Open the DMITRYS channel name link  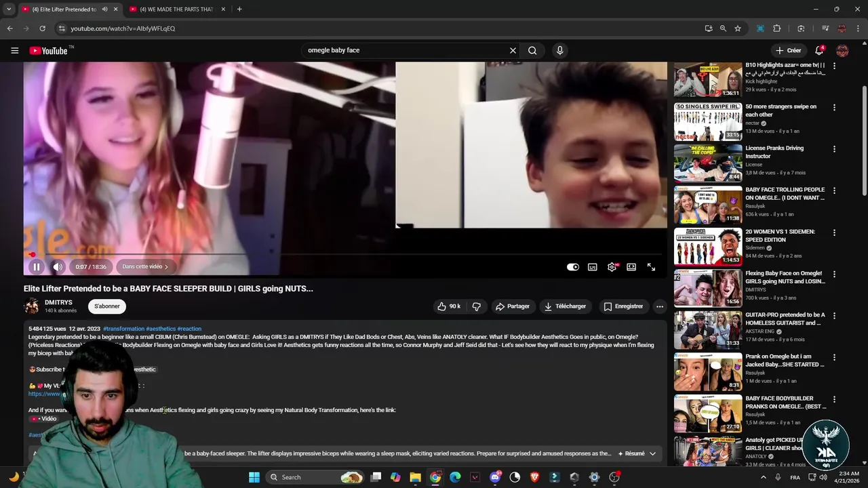tap(58, 302)
